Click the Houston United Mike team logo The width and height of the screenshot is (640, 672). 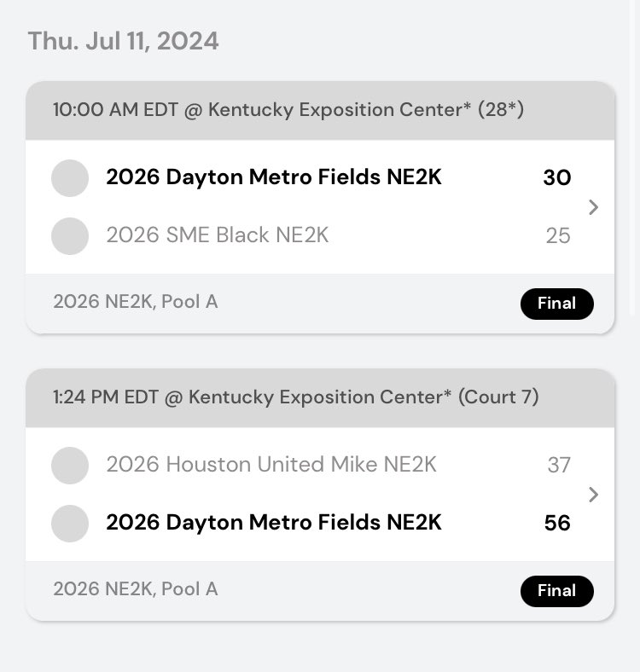[70, 466]
